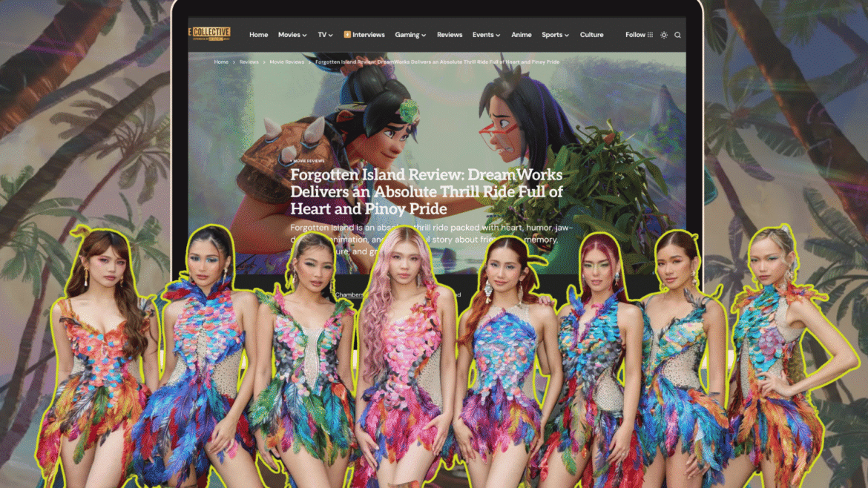
Task: Expand the Gaming dropdown menu
Action: (410, 35)
